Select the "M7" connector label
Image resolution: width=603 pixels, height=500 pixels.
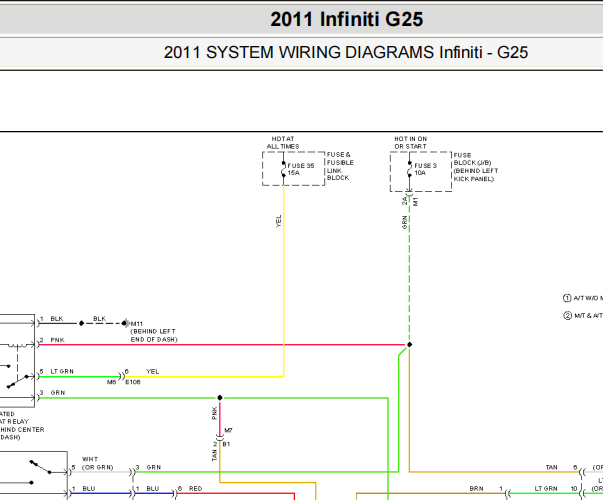[x=228, y=430]
